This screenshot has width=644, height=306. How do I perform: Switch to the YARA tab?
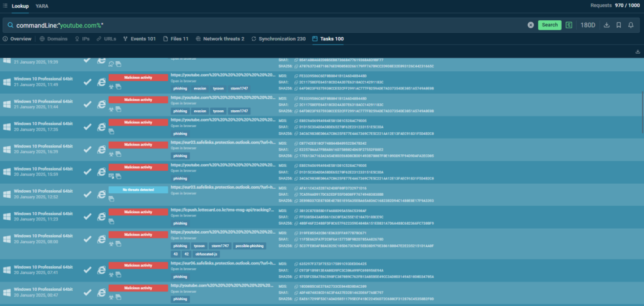pos(42,6)
